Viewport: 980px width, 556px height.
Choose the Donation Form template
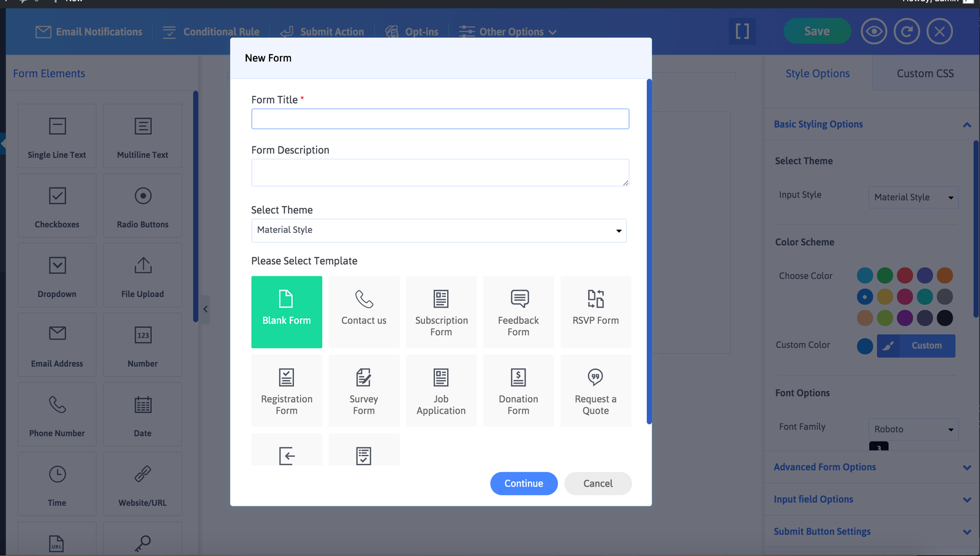click(x=518, y=390)
